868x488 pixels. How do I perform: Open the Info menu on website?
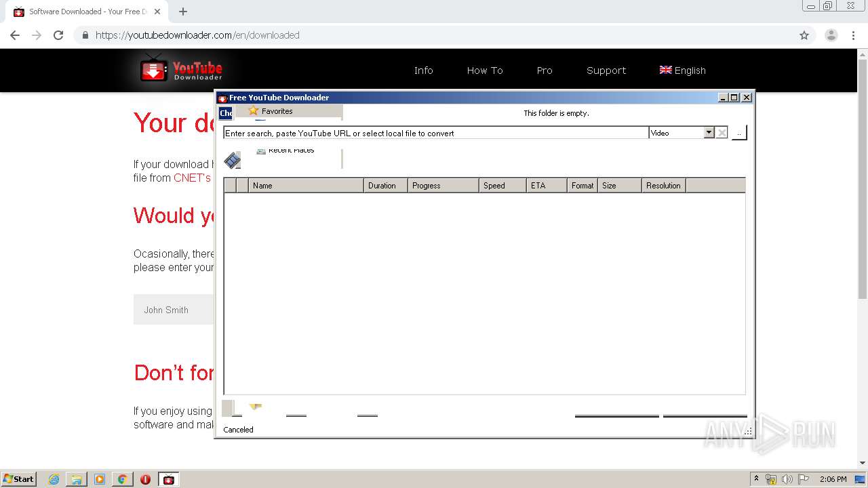(x=423, y=70)
